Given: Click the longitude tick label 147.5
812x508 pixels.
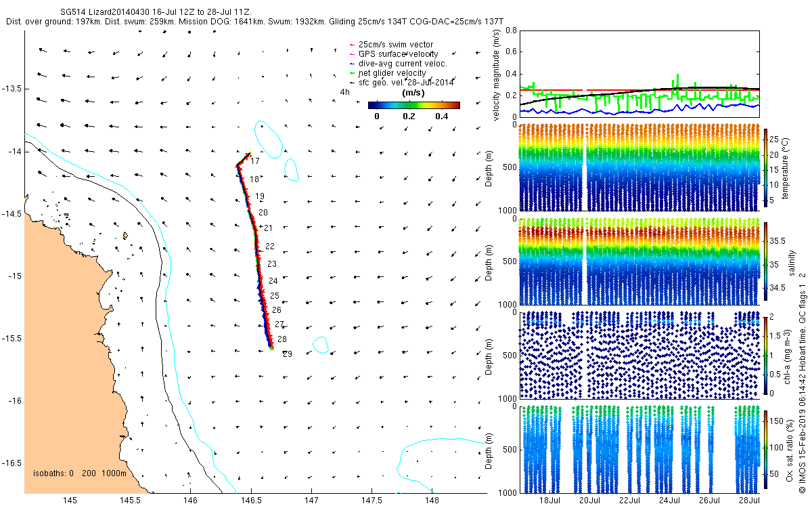Looking at the screenshot, I should 371,501.
